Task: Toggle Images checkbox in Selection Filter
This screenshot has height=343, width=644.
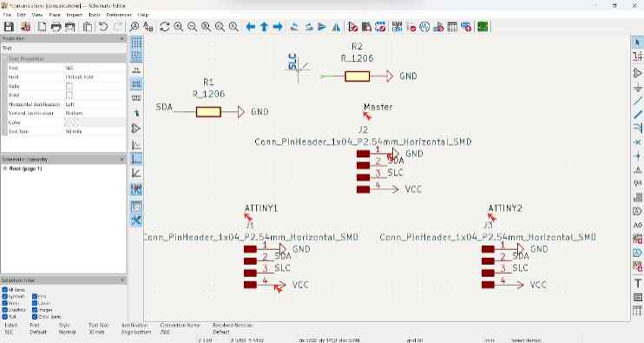Action: [35, 310]
